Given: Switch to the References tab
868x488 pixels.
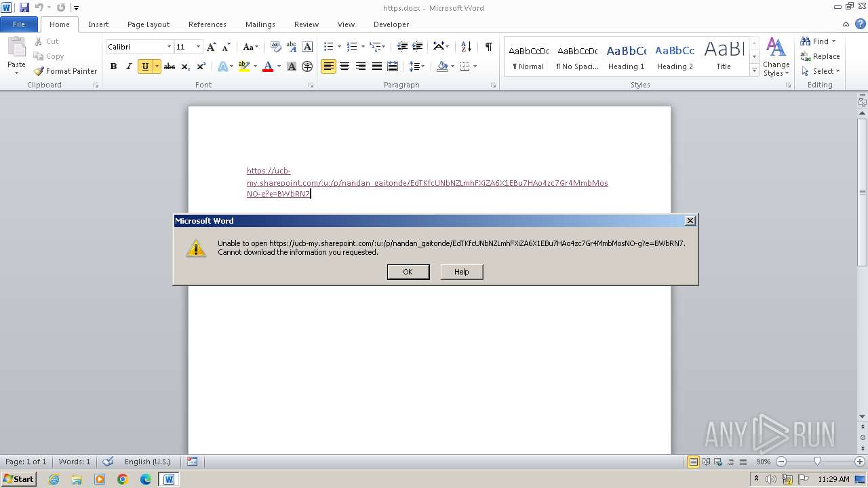Looking at the screenshot, I should (208, 24).
